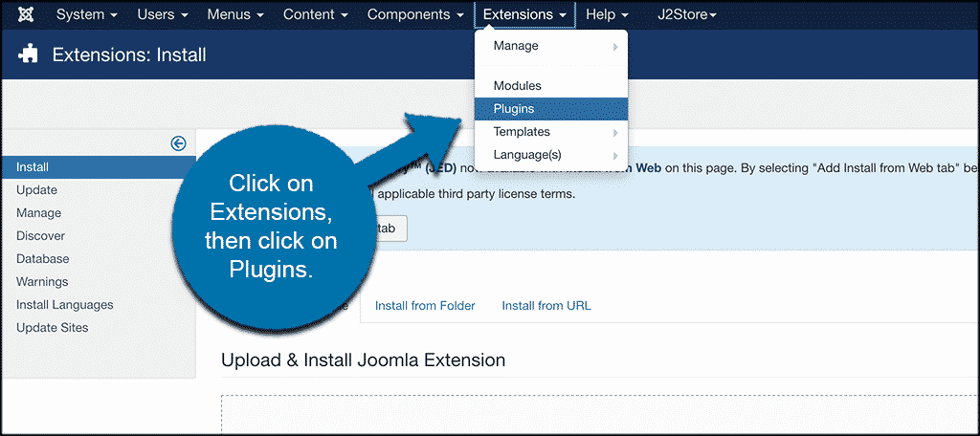Open the Users menu
Screen dimensions: 980x436
(x=163, y=14)
